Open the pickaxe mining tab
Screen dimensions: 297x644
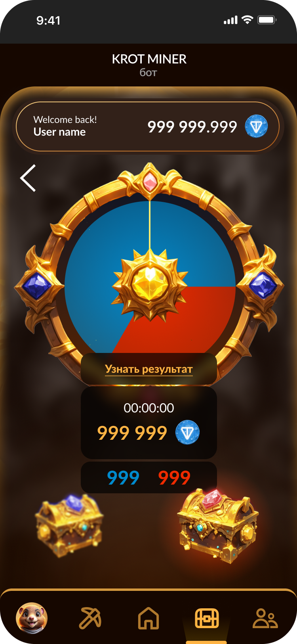point(90,618)
